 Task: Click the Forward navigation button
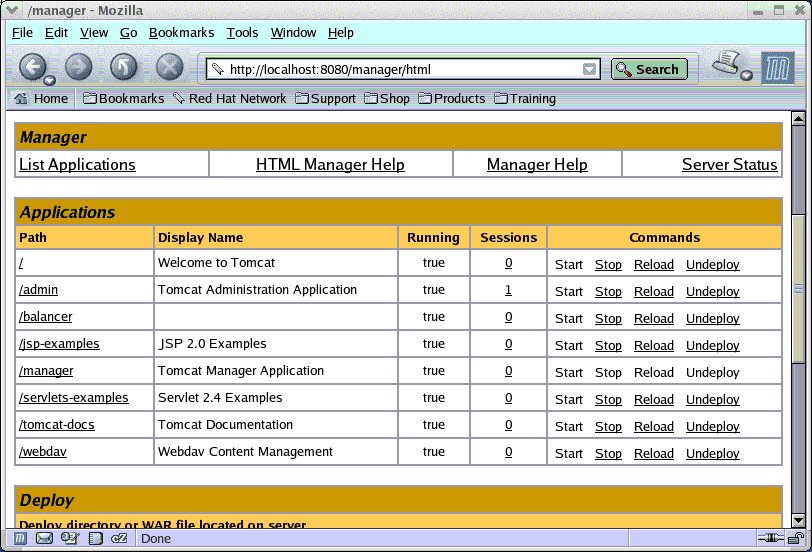pyautogui.click(x=78, y=67)
